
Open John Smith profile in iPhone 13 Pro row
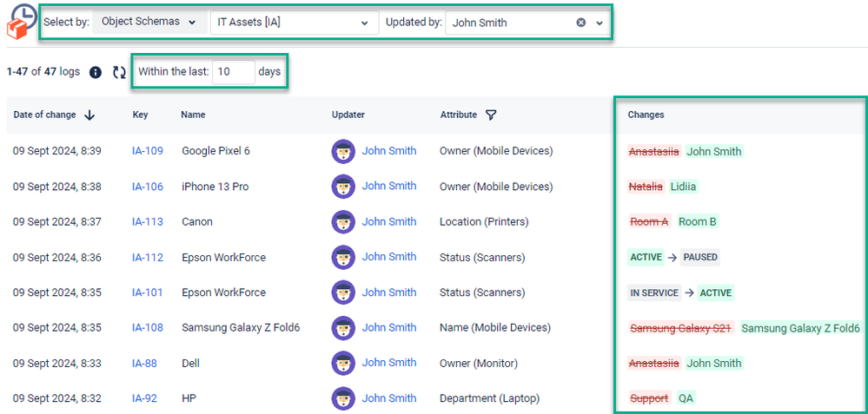[389, 187]
